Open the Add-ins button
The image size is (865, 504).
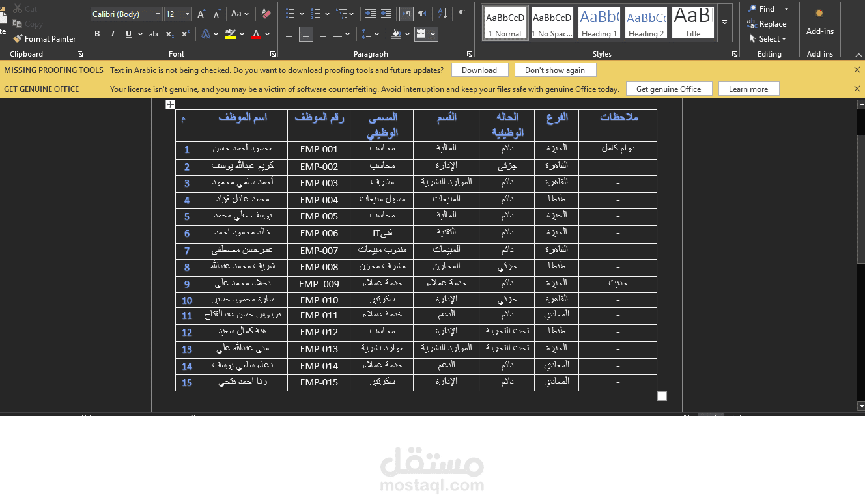(819, 22)
